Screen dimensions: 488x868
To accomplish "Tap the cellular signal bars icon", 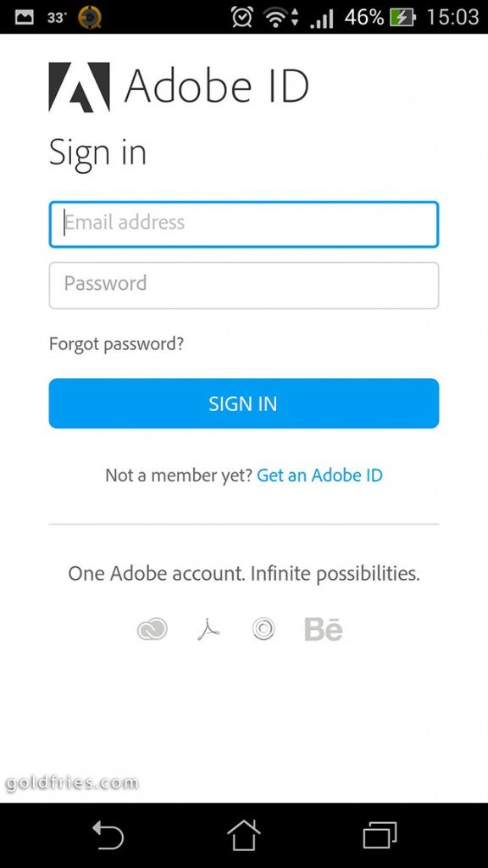I will pos(321,19).
